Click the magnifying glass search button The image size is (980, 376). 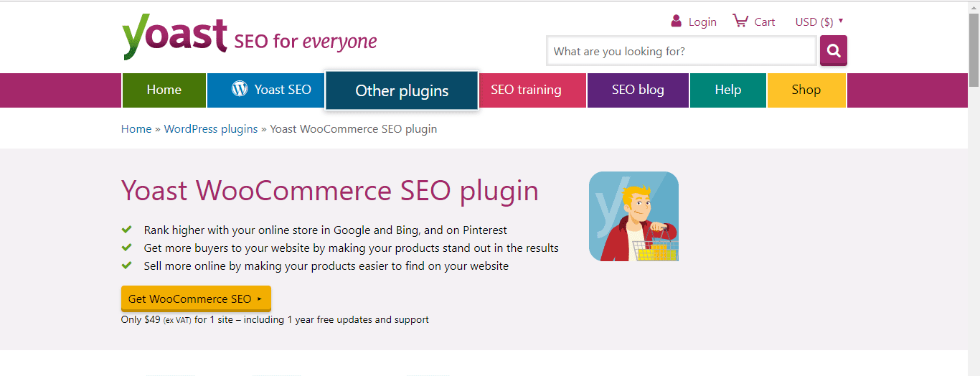point(834,51)
